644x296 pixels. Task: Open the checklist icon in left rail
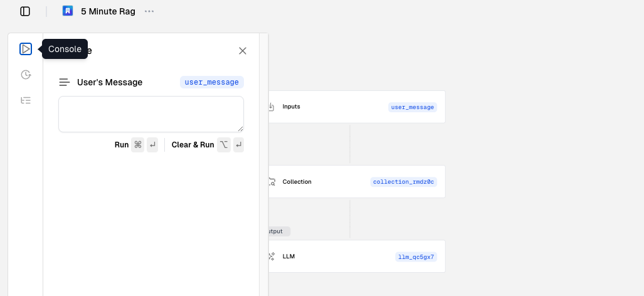pos(26,100)
